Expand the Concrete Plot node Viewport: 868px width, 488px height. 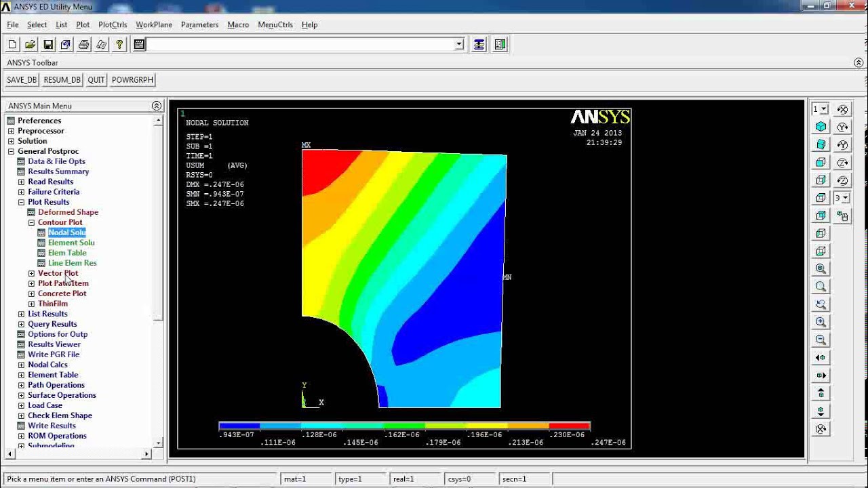(x=31, y=293)
